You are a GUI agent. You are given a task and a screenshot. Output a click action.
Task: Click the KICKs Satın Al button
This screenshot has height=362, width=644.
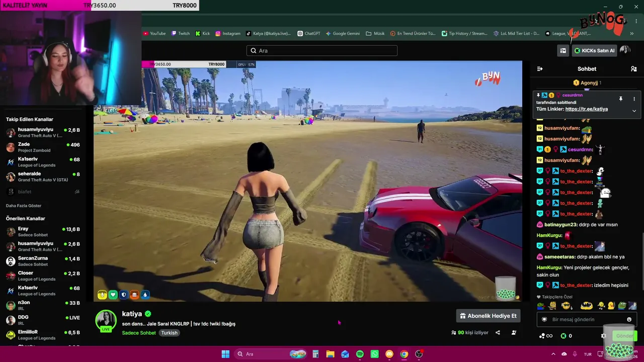[594, 50]
